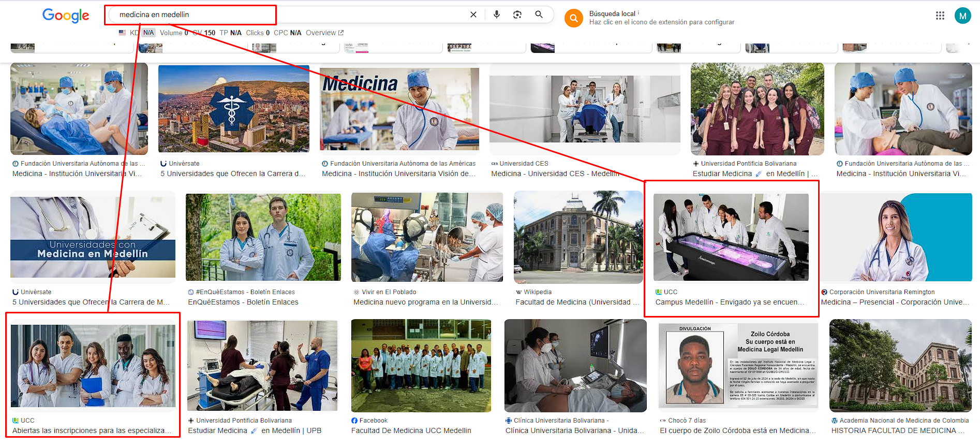Start voice search with microphone icon
980x446 pixels.
tap(497, 15)
